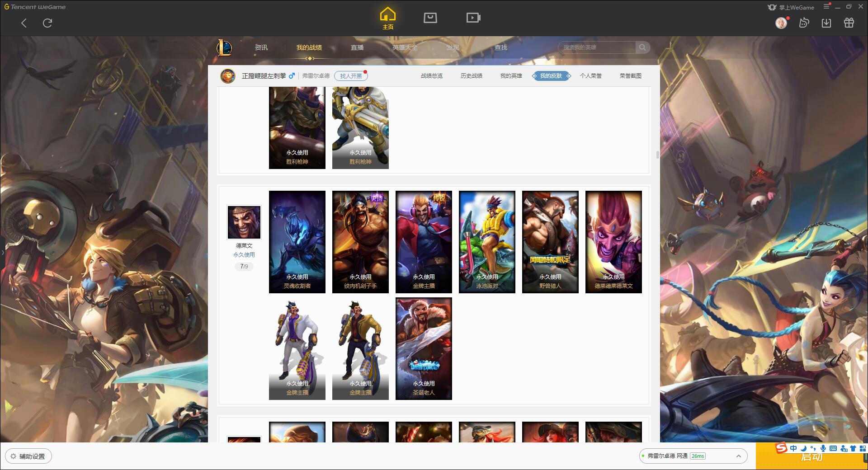Open the video live icon
868x470 pixels.
pyautogui.click(x=473, y=18)
